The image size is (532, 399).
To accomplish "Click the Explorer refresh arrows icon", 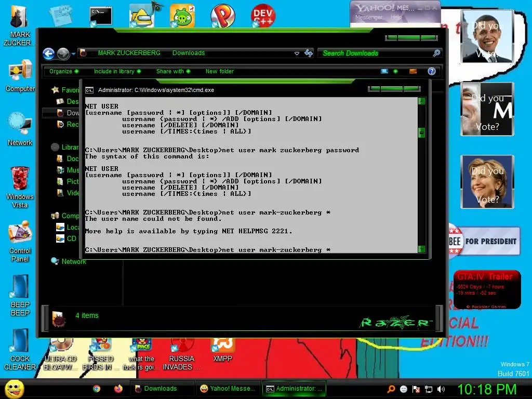I will point(309,53).
